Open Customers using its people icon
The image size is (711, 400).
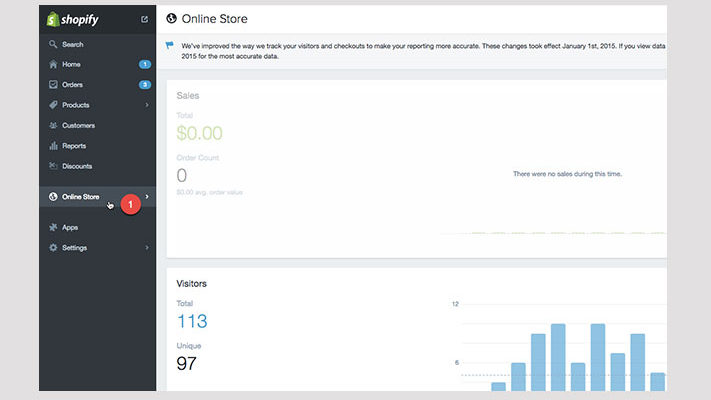(x=53, y=125)
